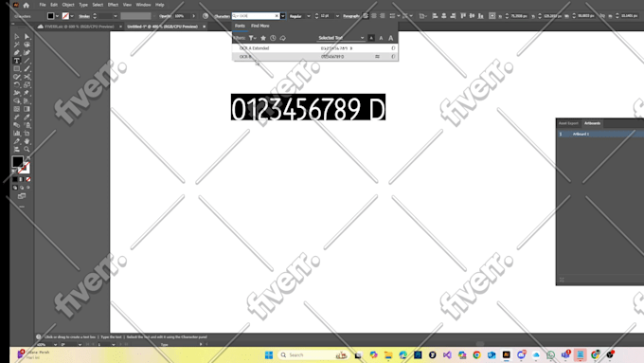644x363 pixels.
Task: Open the font size dropdown
Action: pyautogui.click(x=337, y=16)
